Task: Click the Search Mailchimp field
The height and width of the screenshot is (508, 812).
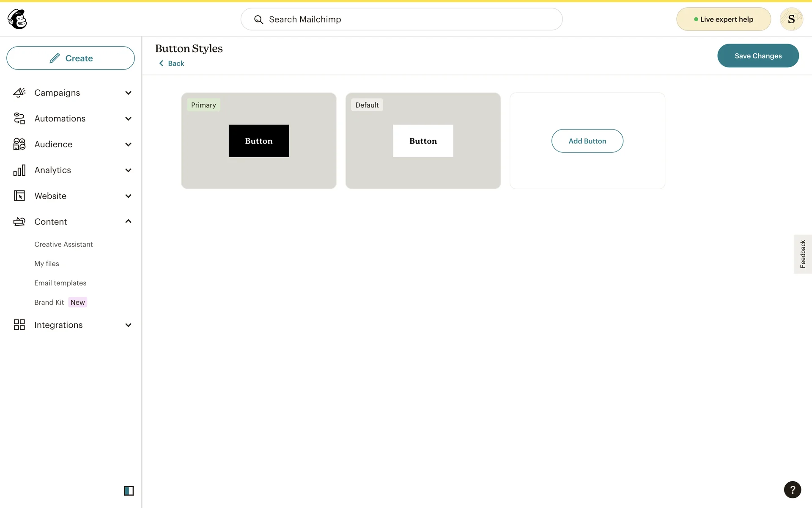Action: coord(401,19)
